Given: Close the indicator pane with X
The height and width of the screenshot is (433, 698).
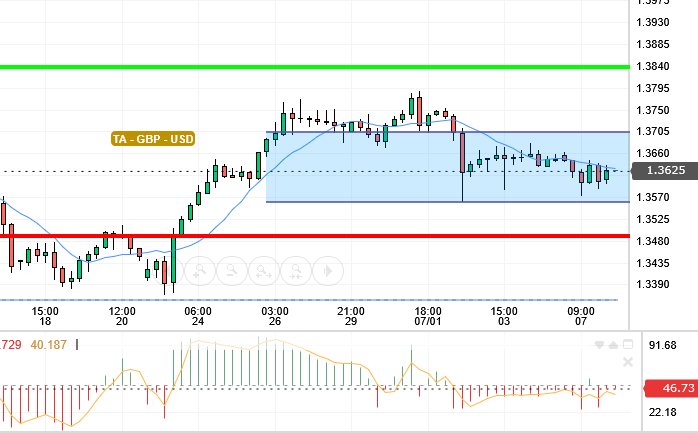Looking at the screenshot, I should 628,362.
